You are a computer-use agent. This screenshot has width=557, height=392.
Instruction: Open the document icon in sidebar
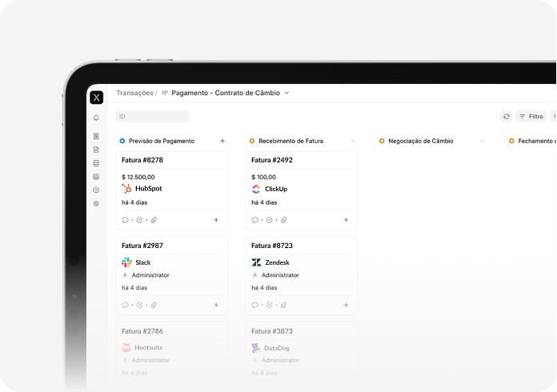(96, 150)
